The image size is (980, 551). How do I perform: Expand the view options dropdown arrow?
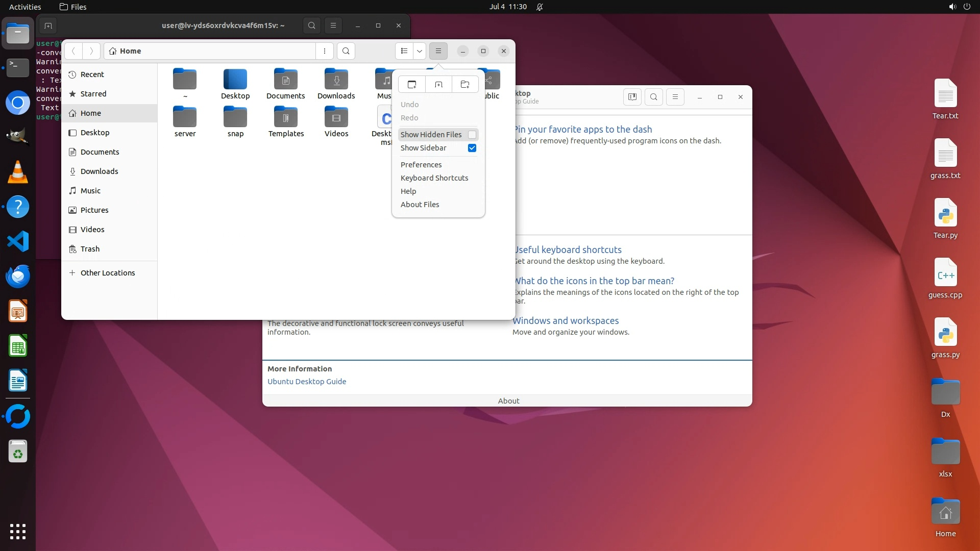(420, 51)
